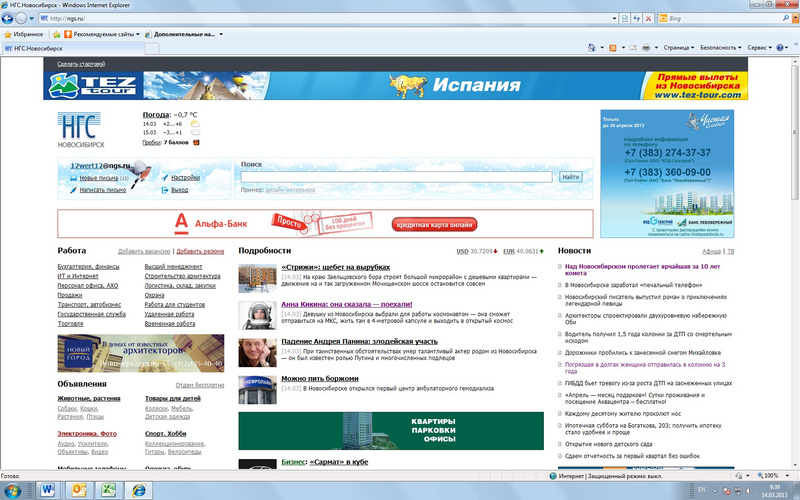Click the Отдам бесплатно link in Объявления

[x=199, y=385]
